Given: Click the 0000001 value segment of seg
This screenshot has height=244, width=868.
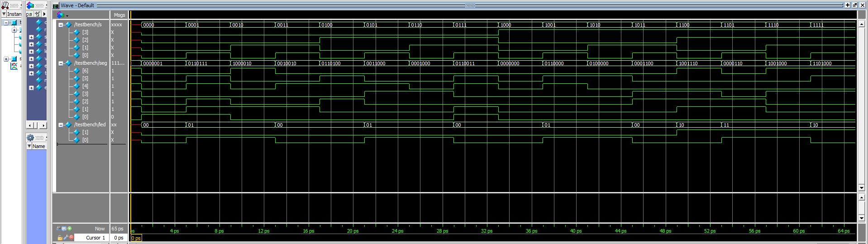Looking at the screenshot, I should (x=164, y=63).
